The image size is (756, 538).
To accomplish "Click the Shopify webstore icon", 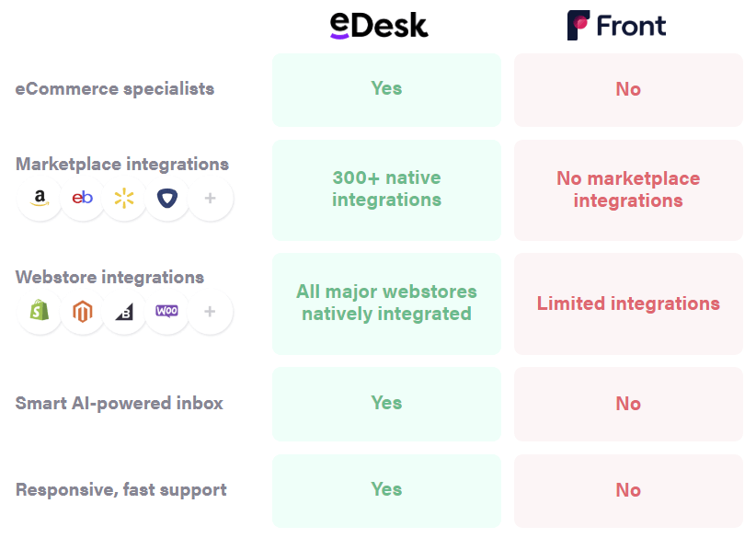I will point(40,312).
